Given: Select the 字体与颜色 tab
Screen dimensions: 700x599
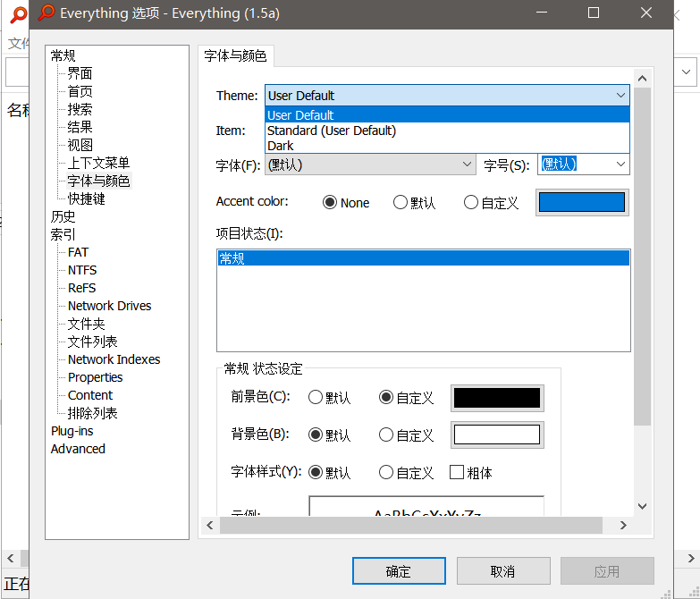Looking at the screenshot, I should click(x=235, y=55).
